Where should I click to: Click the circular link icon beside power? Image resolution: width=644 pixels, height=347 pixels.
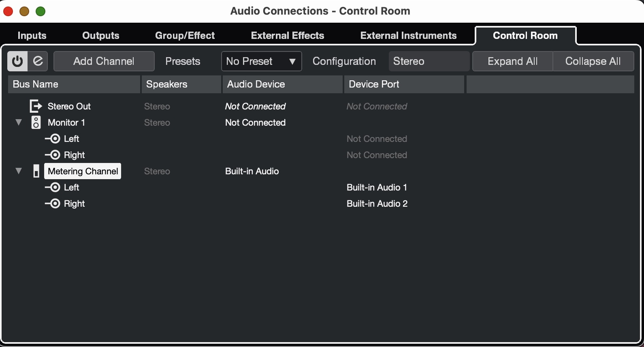pos(38,61)
